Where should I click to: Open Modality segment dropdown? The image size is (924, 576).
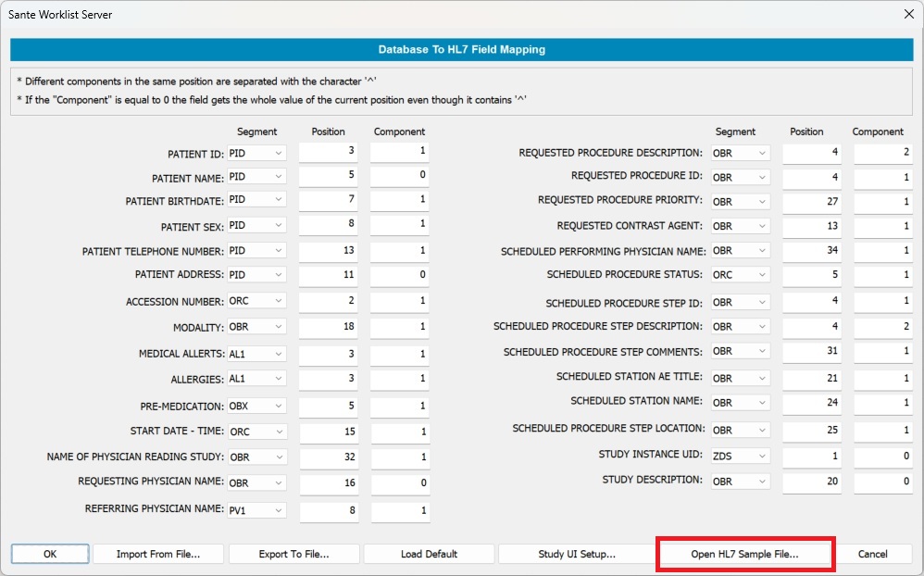pyautogui.click(x=256, y=327)
